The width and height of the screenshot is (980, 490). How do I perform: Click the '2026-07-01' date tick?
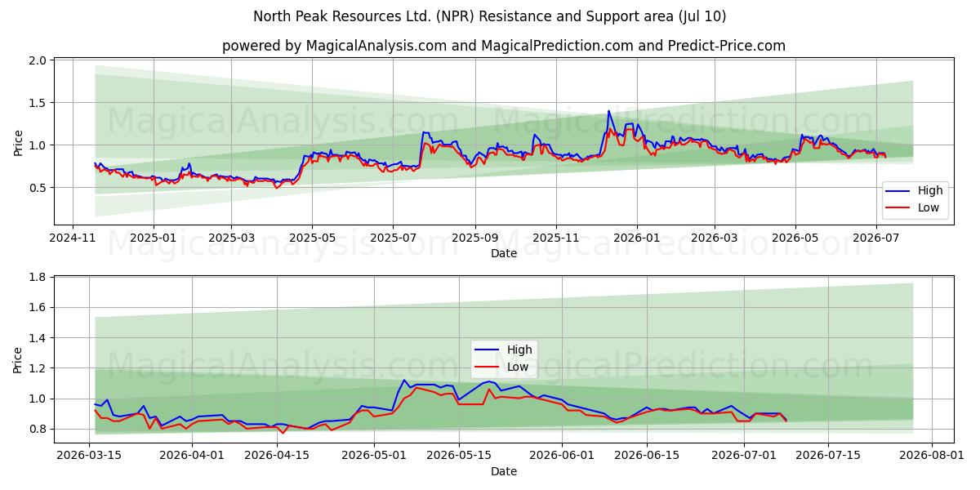[744, 456]
